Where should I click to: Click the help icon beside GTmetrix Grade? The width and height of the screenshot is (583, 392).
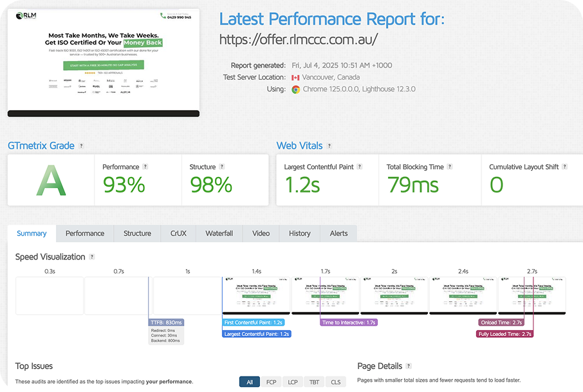(81, 146)
